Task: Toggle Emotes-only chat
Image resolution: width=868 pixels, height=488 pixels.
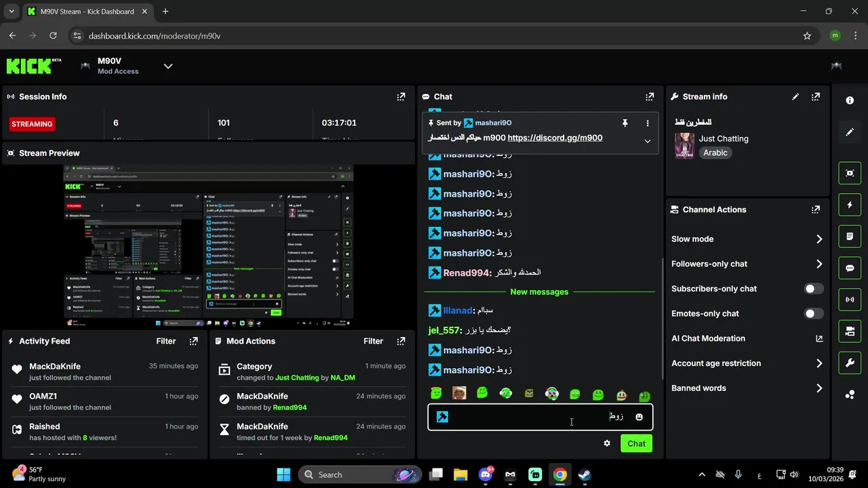Action: [813, 314]
